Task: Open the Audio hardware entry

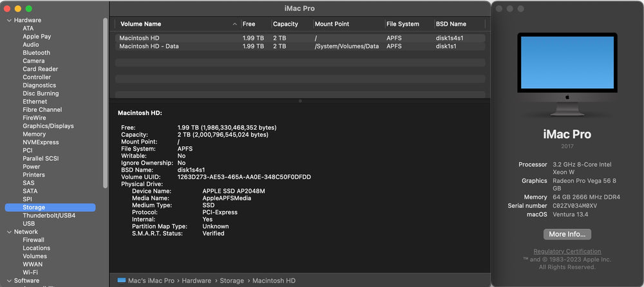Action: 31,45
